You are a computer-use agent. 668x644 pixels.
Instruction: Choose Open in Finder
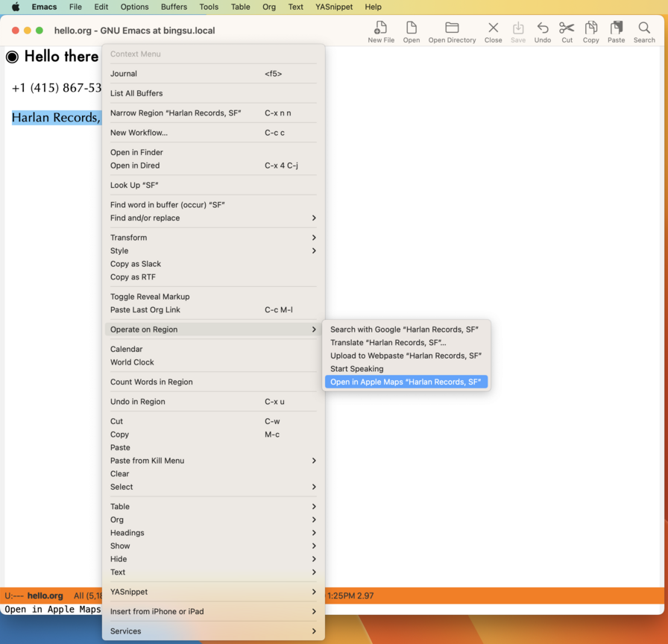213,152
